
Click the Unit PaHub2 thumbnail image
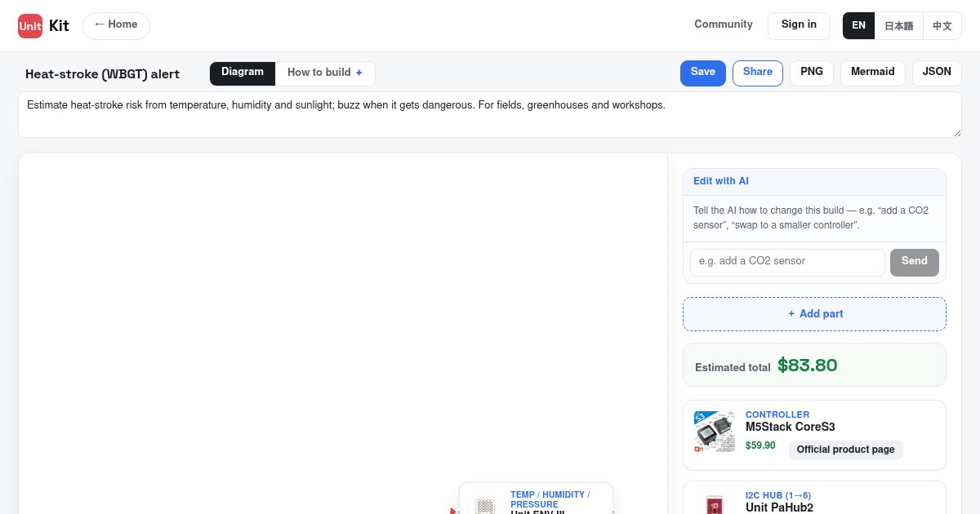click(714, 503)
